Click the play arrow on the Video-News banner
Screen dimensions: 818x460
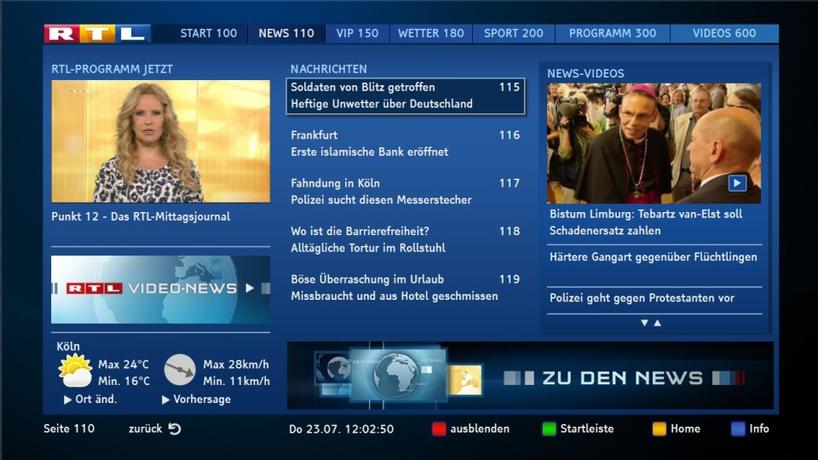coord(250,288)
